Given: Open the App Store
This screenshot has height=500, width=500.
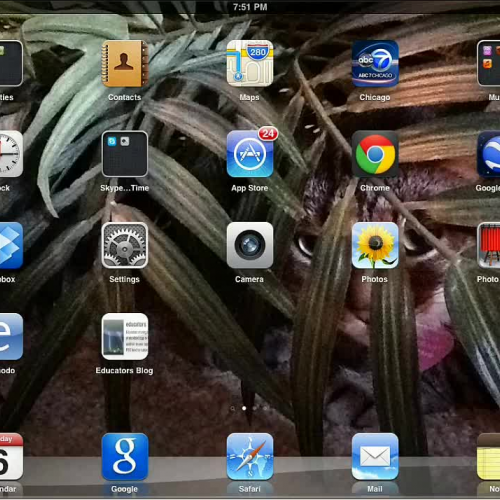Looking at the screenshot, I should [250, 154].
